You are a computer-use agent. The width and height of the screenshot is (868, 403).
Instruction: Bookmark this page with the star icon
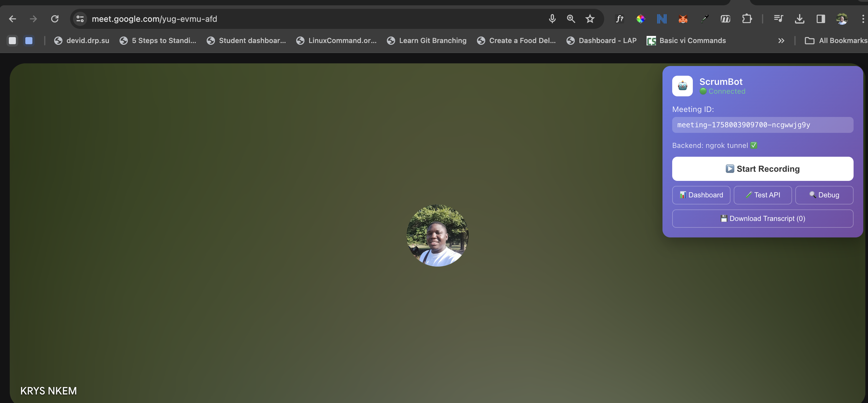590,19
